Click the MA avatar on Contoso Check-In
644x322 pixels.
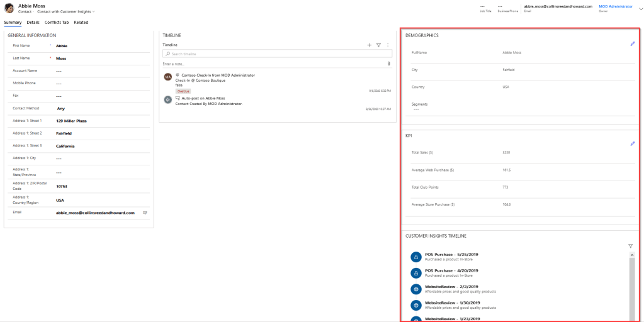point(167,77)
